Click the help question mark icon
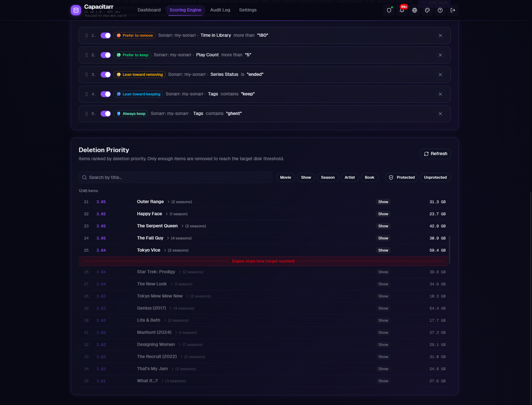The height and width of the screenshot is (405, 532). pyautogui.click(x=440, y=10)
